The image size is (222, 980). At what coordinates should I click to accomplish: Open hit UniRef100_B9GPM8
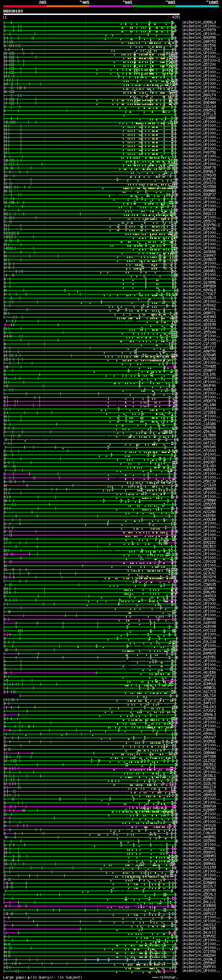[x=199, y=38]
